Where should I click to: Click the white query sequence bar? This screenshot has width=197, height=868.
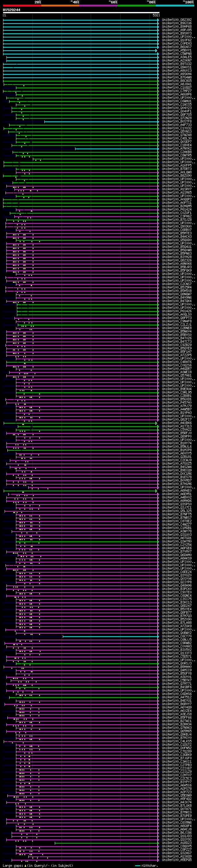[81, 12]
